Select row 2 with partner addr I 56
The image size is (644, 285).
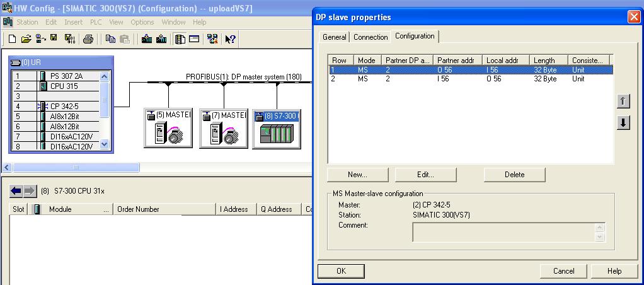point(471,79)
